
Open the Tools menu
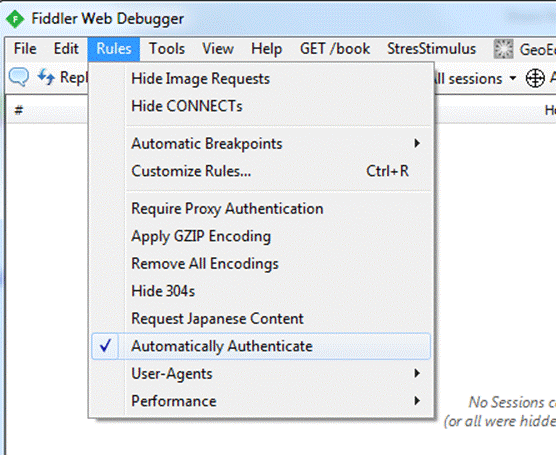click(167, 49)
